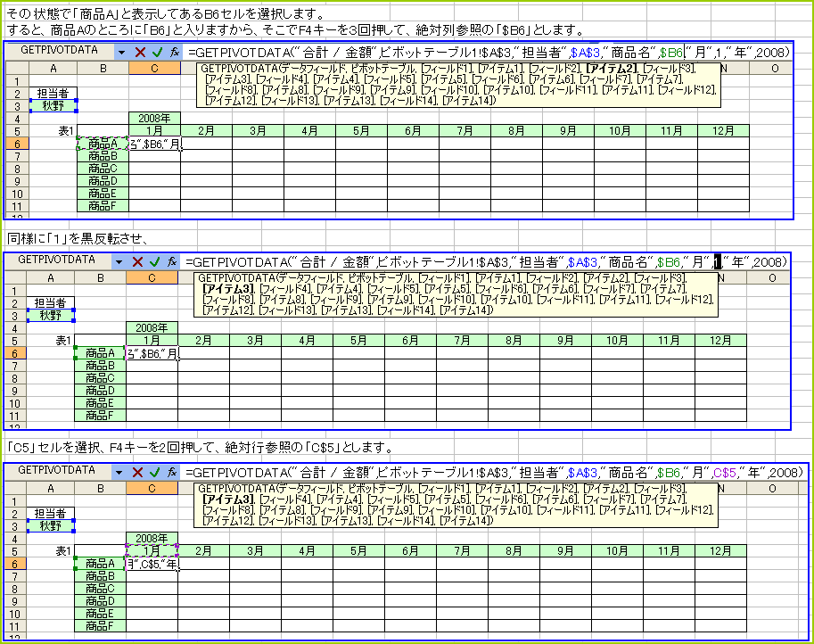
Task: Cancel formula entry in the middle screenshot
Action: (137, 261)
